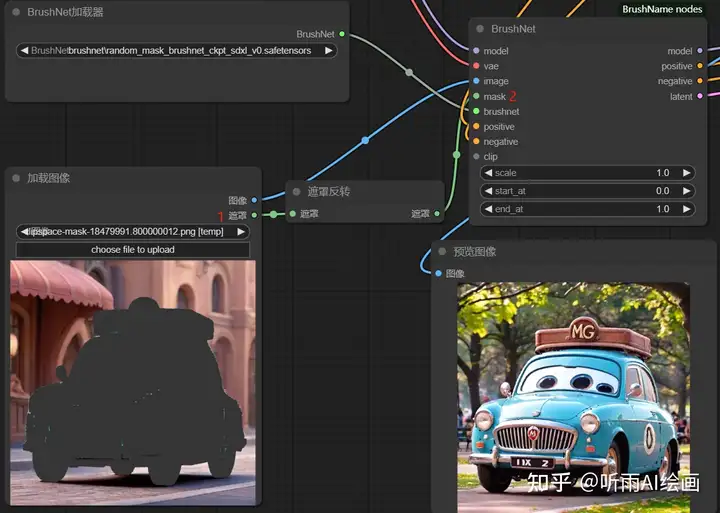Collapse the BrushNet node via its title dot

480,28
